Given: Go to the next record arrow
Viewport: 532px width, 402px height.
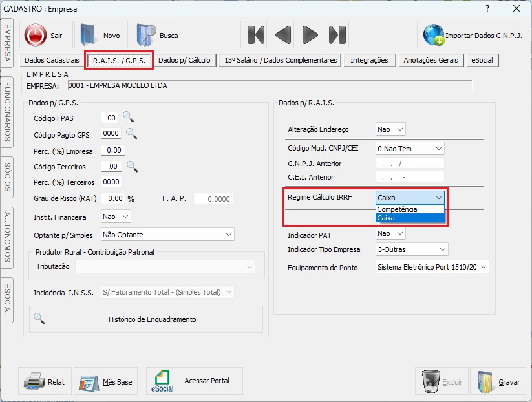Looking at the screenshot, I should point(310,35).
